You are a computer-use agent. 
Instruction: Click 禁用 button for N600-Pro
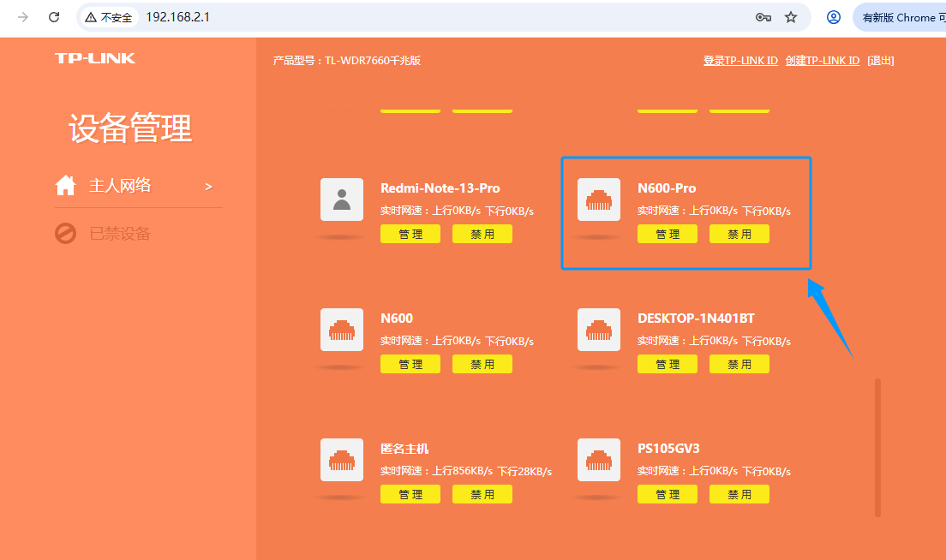coord(739,234)
